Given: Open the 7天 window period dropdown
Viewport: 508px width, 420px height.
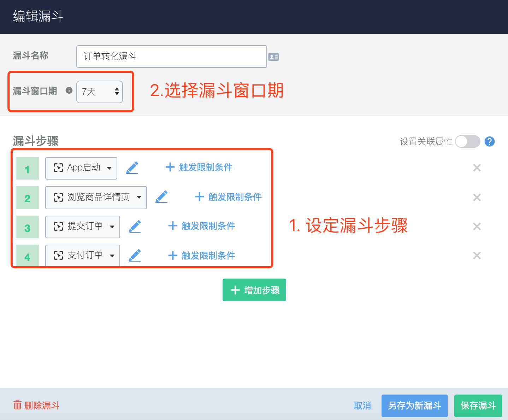Looking at the screenshot, I should point(99,92).
